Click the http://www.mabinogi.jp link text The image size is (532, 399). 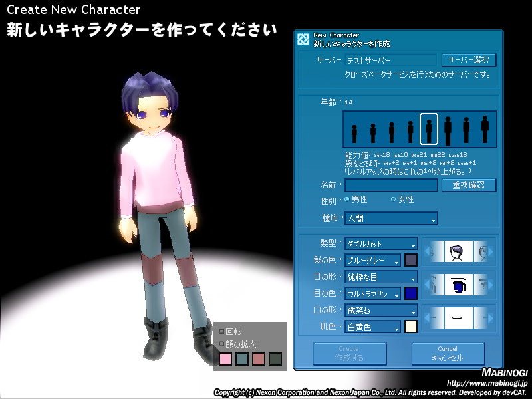pos(487,384)
